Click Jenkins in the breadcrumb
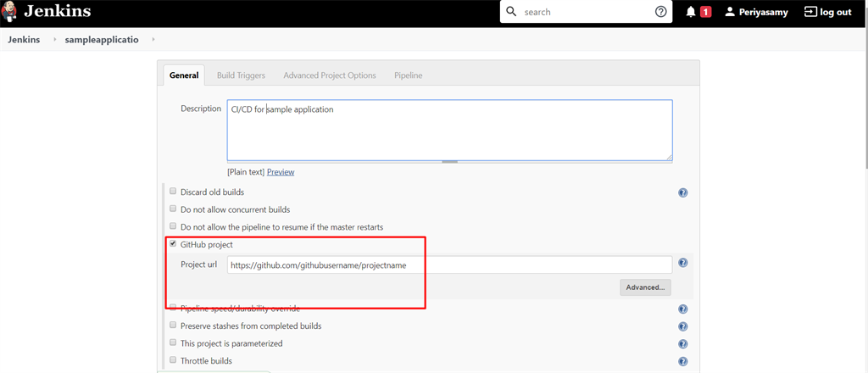Image resolution: width=868 pixels, height=373 pixels. coord(24,40)
